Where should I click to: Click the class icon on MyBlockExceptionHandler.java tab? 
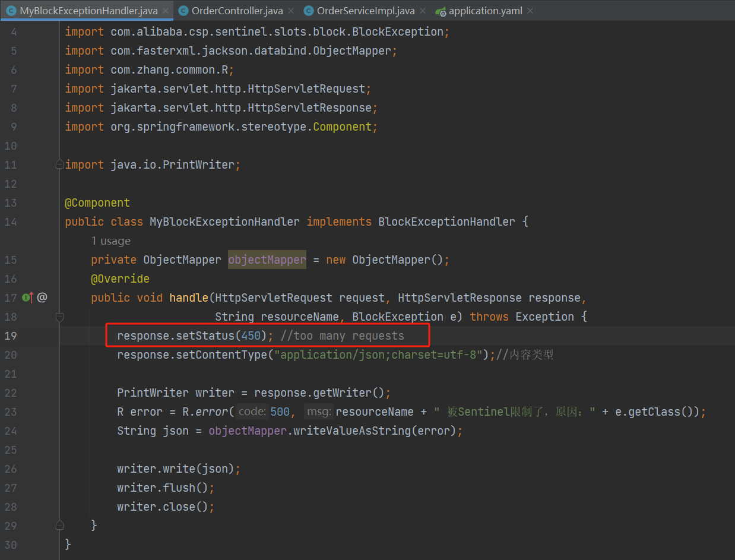pyautogui.click(x=11, y=11)
